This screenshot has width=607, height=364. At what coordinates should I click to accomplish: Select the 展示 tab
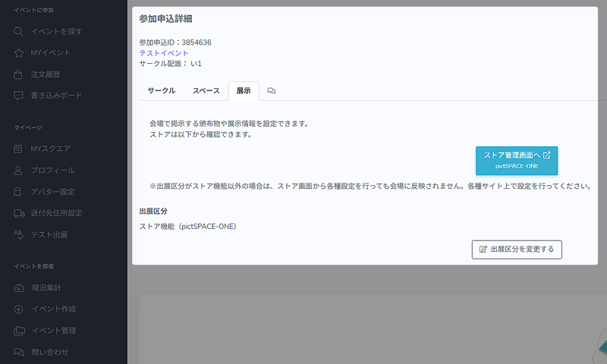[244, 91]
